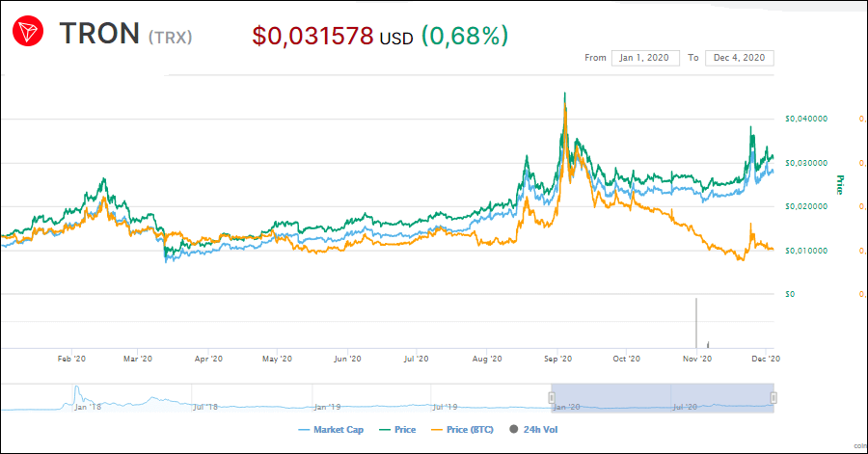868x454 pixels.
Task: Click the tall November volume bar
Action: [695, 323]
